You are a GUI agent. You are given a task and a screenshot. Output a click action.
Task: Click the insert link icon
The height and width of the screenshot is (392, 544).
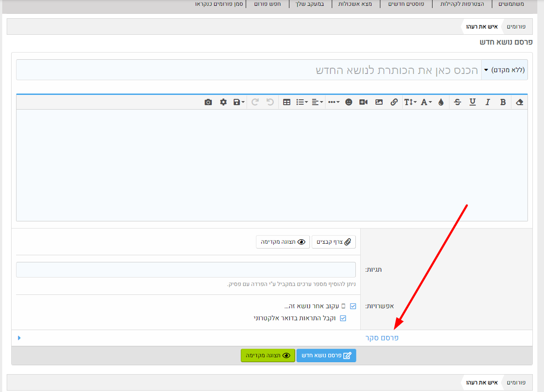click(394, 102)
